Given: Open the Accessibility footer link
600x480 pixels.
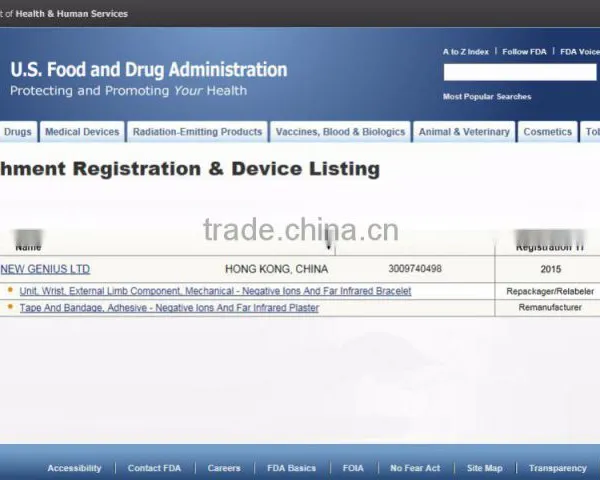Looking at the screenshot, I should tap(74, 468).
